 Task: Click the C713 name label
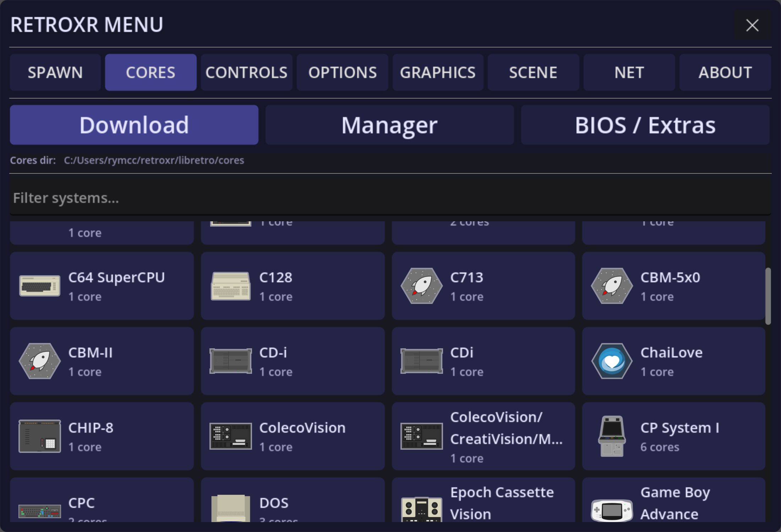pyautogui.click(x=467, y=277)
